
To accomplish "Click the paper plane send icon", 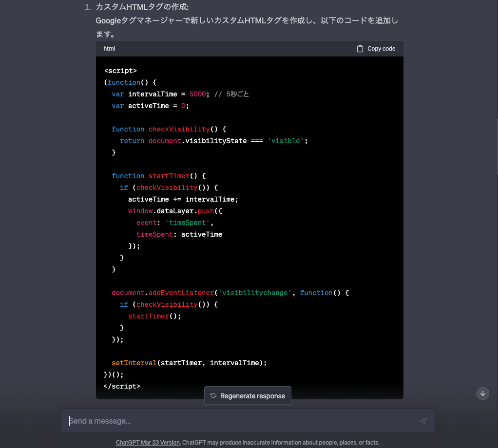I will (422, 421).
